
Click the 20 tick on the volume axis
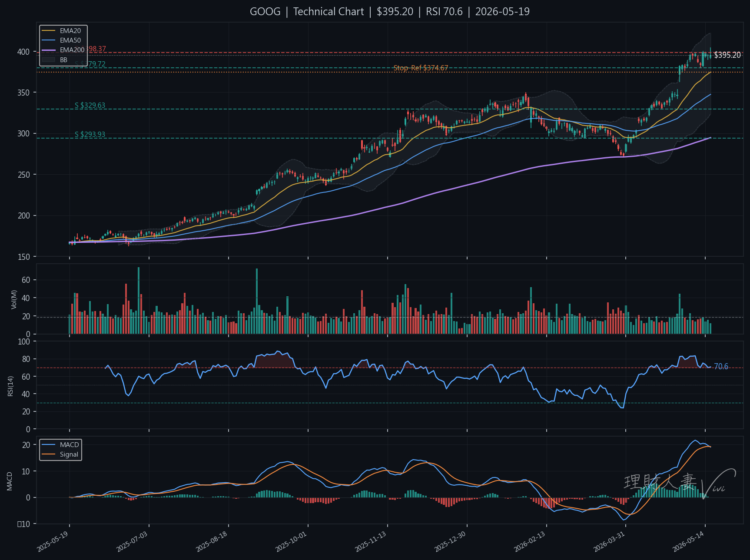point(26,316)
